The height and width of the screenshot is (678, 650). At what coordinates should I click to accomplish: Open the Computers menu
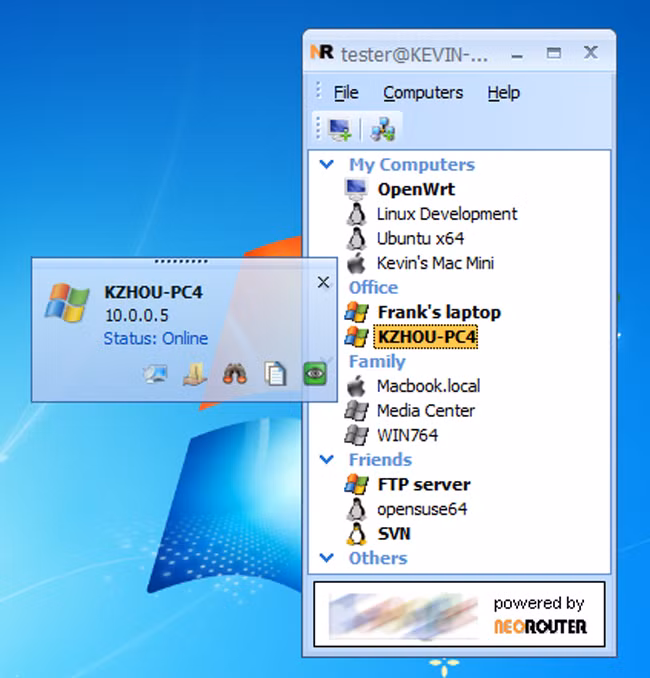423,93
